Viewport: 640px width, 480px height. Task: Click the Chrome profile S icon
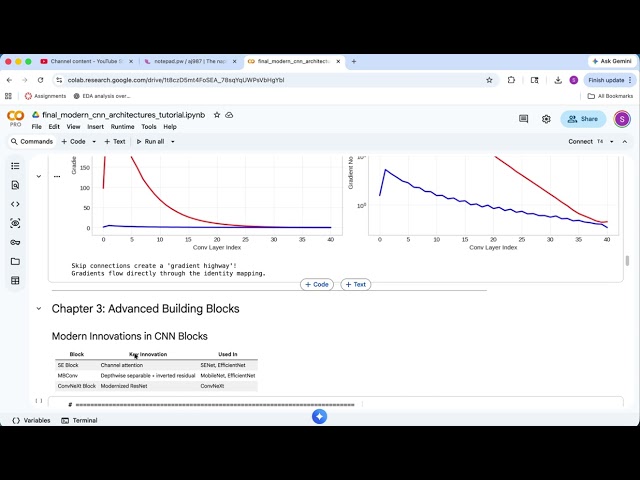573,80
